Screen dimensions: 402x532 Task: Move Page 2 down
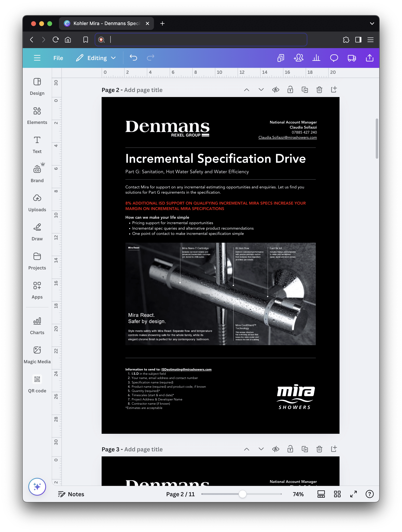pos(261,90)
